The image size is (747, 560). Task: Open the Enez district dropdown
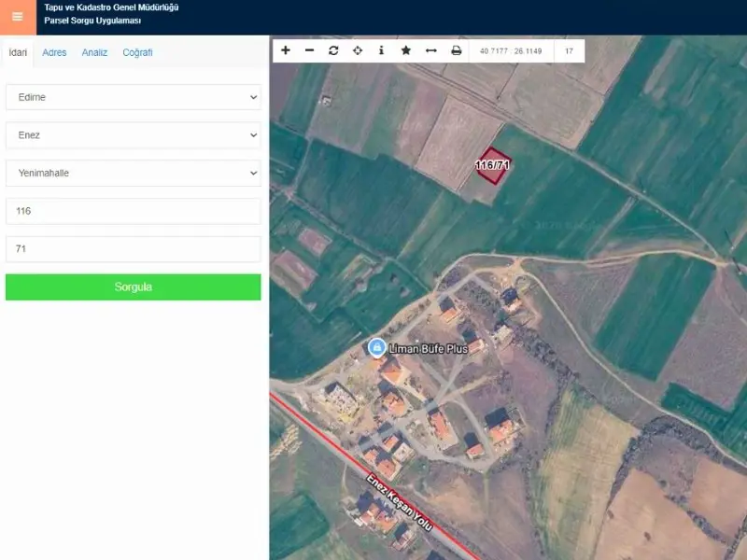(x=134, y=135)
